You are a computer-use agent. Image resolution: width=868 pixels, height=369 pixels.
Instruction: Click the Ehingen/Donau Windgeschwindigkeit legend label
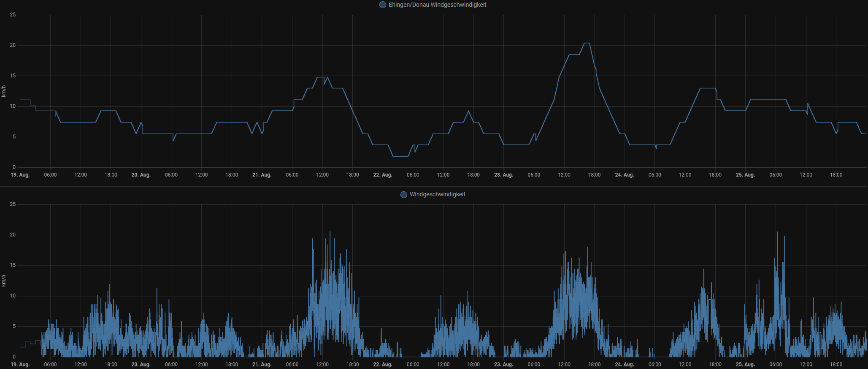tap(437, 5)
